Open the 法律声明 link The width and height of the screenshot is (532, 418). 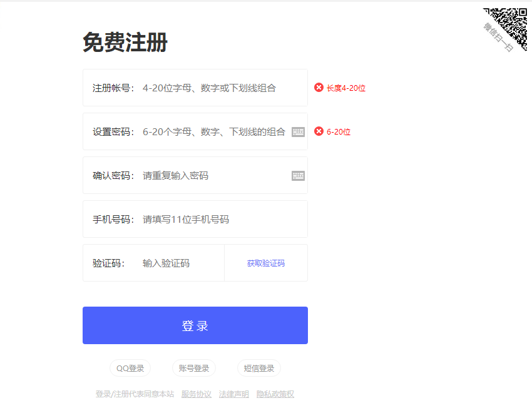pos(234,394)
